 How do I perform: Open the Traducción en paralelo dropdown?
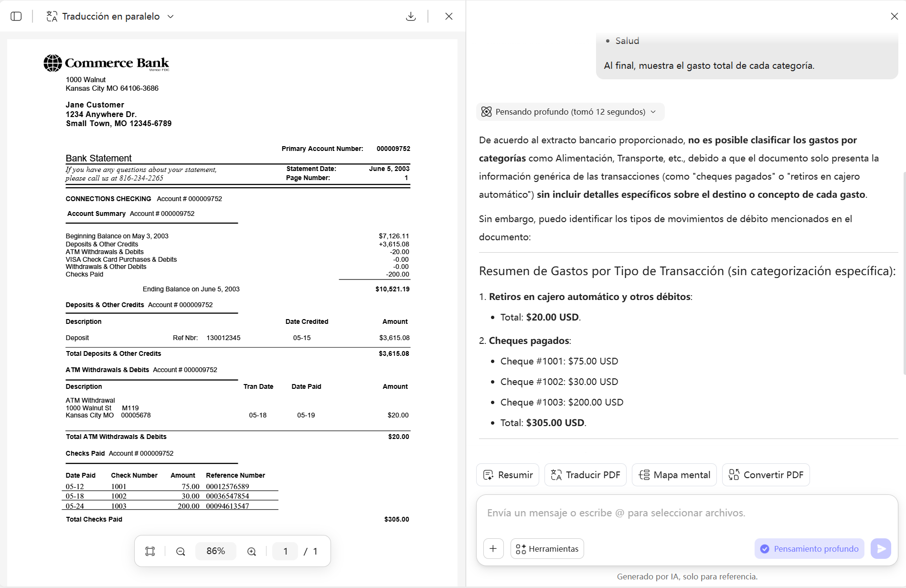[110, 16]
